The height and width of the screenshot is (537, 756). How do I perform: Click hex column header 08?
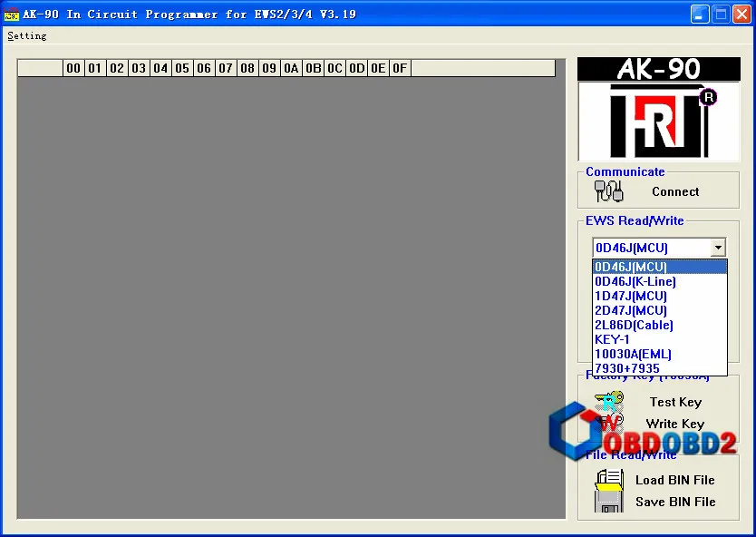247,68
